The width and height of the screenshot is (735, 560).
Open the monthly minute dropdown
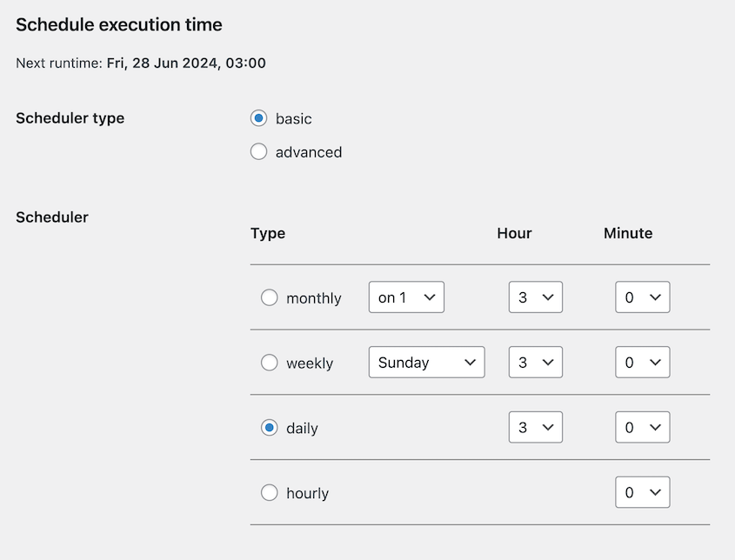pos(642,297)
